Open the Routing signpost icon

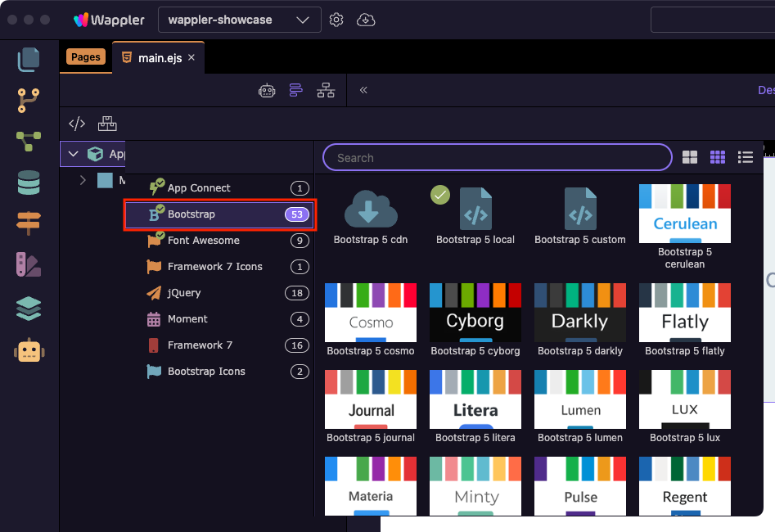pyautogui.click(x=29, y=223)
